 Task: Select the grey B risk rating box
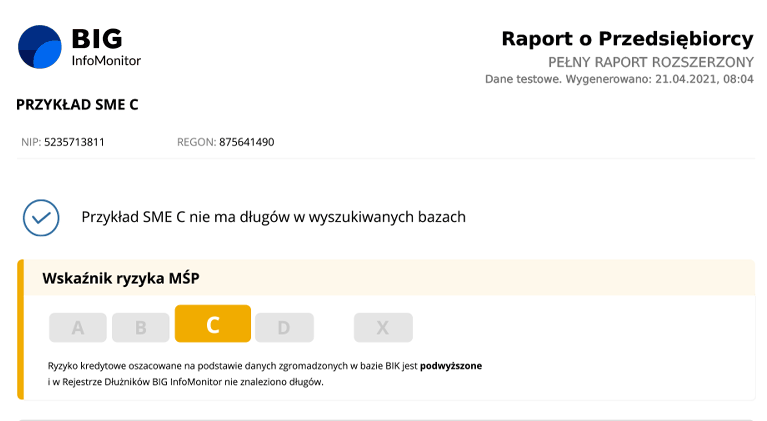pyautogui.click(x=140, y=327)
